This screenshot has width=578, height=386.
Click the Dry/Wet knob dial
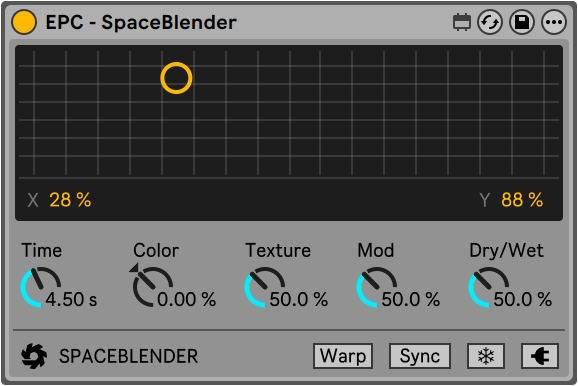tap(489, 287)
